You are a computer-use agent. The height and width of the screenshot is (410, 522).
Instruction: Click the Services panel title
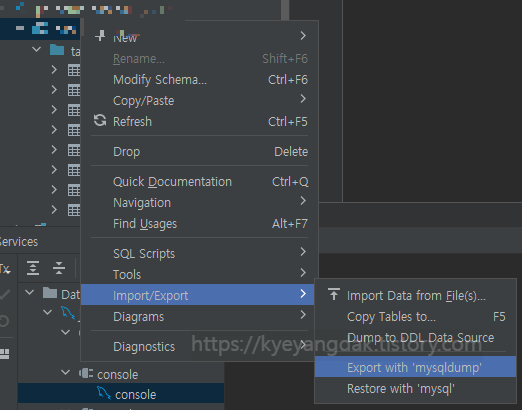tap(19, 242)
